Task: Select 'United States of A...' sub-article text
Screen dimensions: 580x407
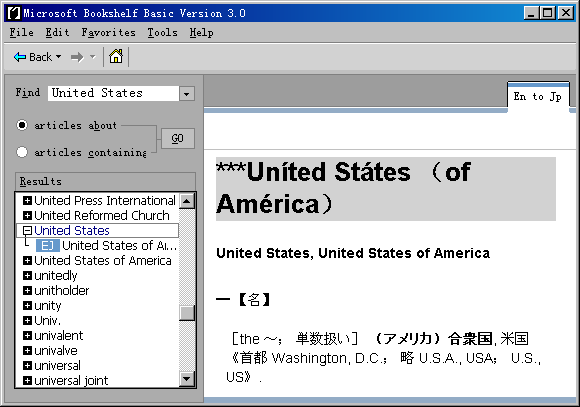Action: coord(119,246)
